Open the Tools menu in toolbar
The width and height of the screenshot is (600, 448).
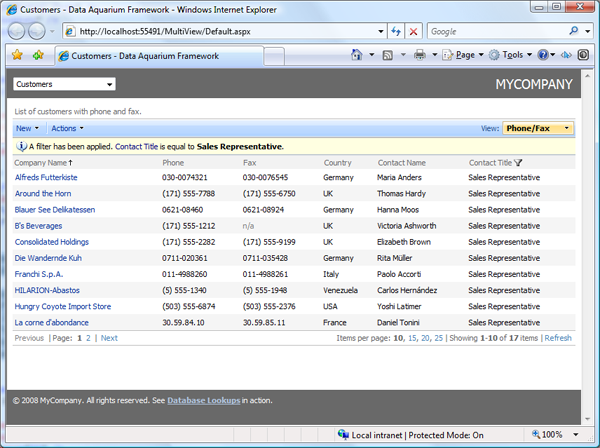coord(512,55)
